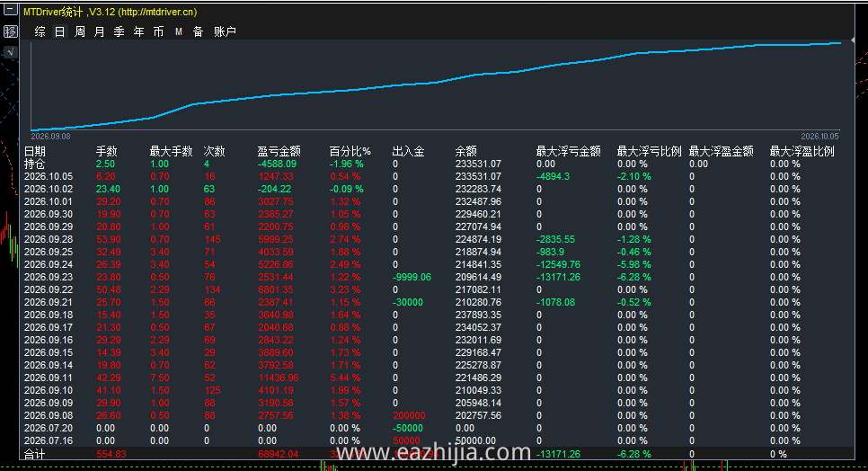Click the -4588.09 floating loss value
868x471 pixels.
pyautogui.click(x=277, y=164)
